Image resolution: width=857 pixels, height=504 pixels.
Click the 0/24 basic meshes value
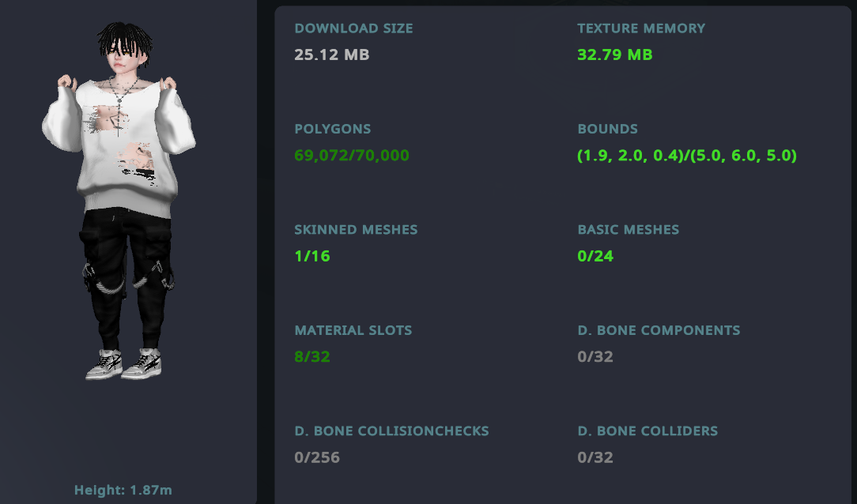[x=595, y=256]
